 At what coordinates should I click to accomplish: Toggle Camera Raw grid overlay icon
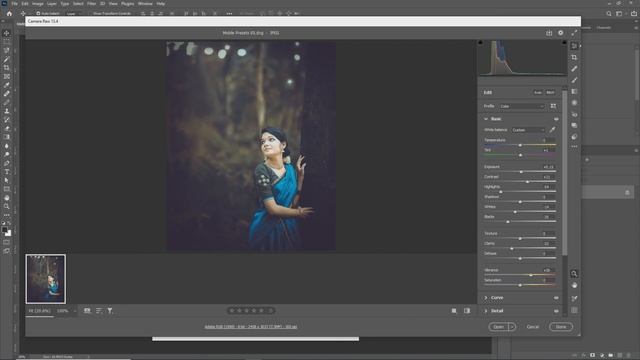pyautogui.click(x=574, y=310)
